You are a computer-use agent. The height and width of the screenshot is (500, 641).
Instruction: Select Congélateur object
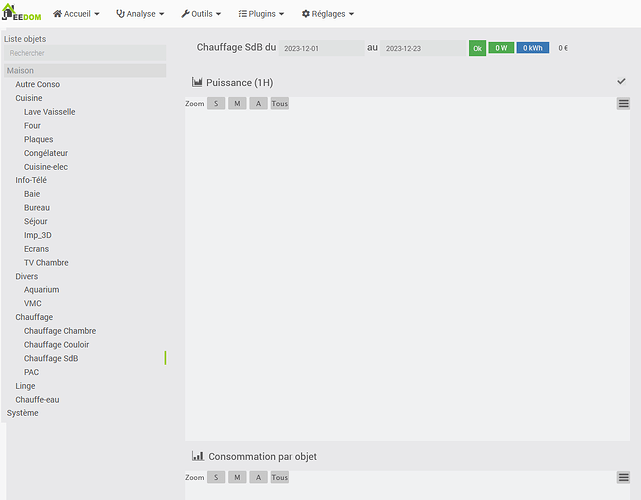46,153
